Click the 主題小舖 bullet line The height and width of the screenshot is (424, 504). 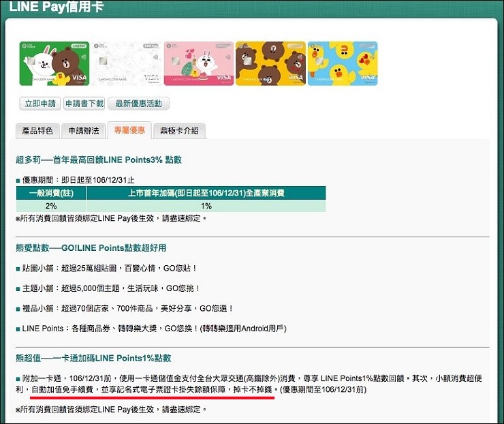coord(108,288)
